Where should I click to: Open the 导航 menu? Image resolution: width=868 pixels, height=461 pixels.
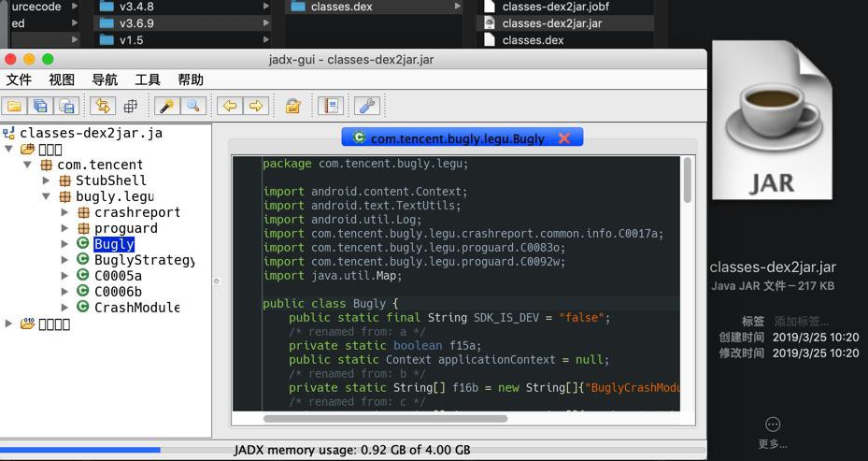pos(105,79)
